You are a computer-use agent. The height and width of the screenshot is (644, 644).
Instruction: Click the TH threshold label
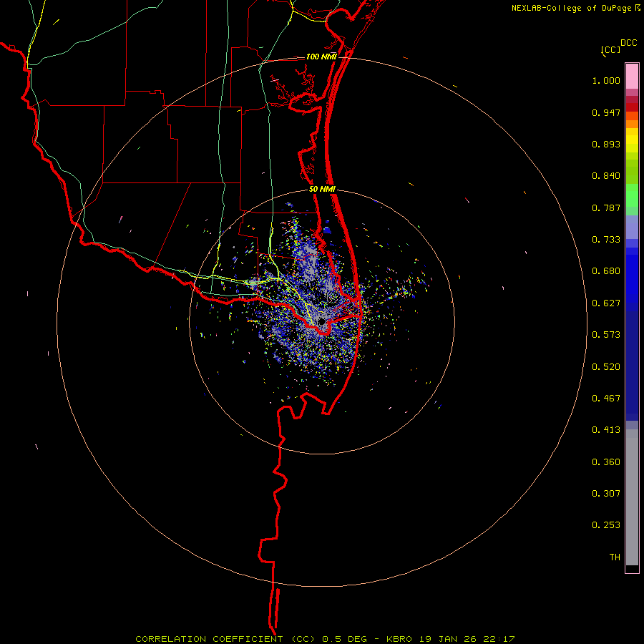[615, 557]
